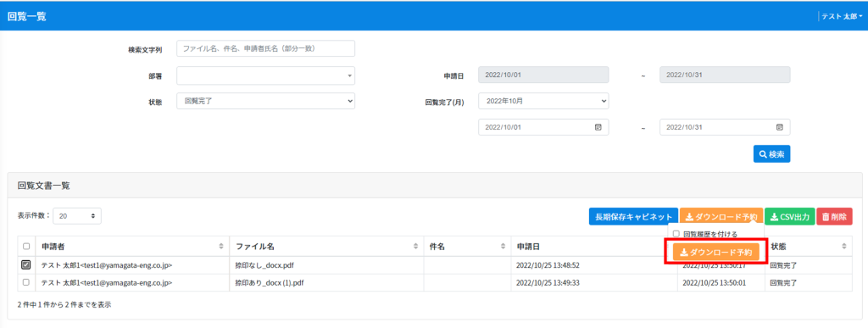868x328 pixels.
Task: Click the highlighted ダウンロード予約 menu button
Action: pos(715,253)
